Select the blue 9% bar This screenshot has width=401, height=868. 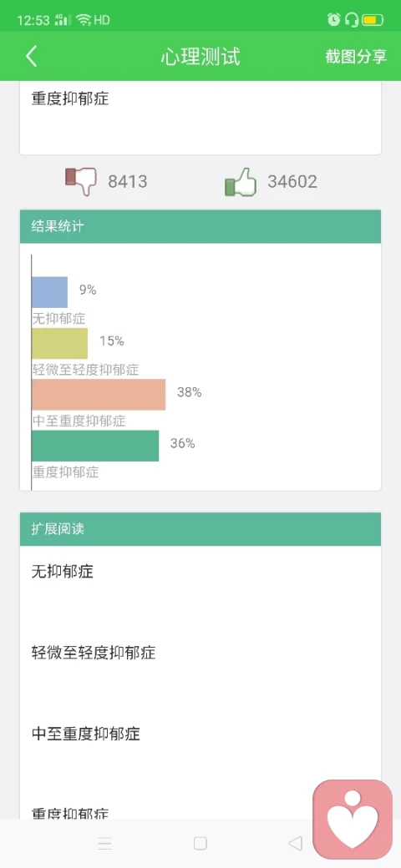tap(50, 292)
